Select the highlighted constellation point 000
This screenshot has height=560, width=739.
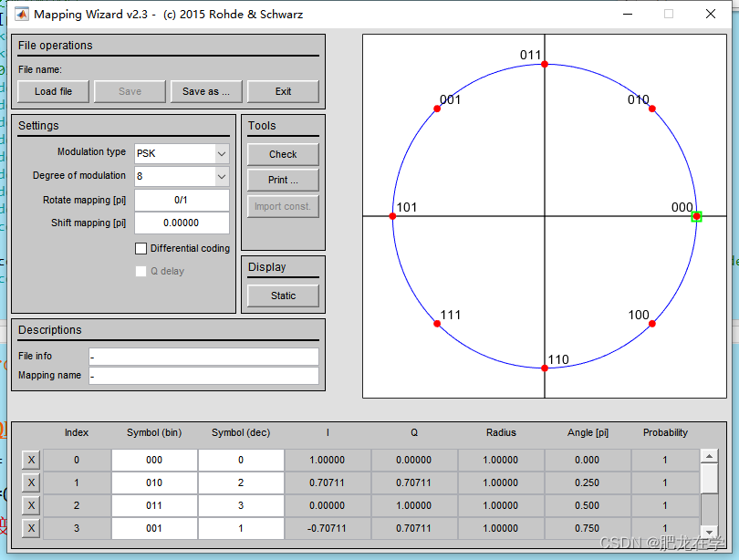point(697,216)
